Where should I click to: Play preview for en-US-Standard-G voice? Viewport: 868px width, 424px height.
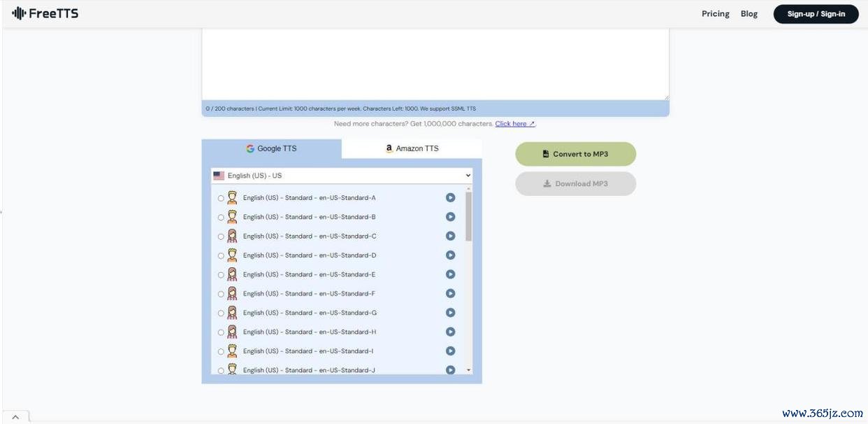click(x=450, y=313)
